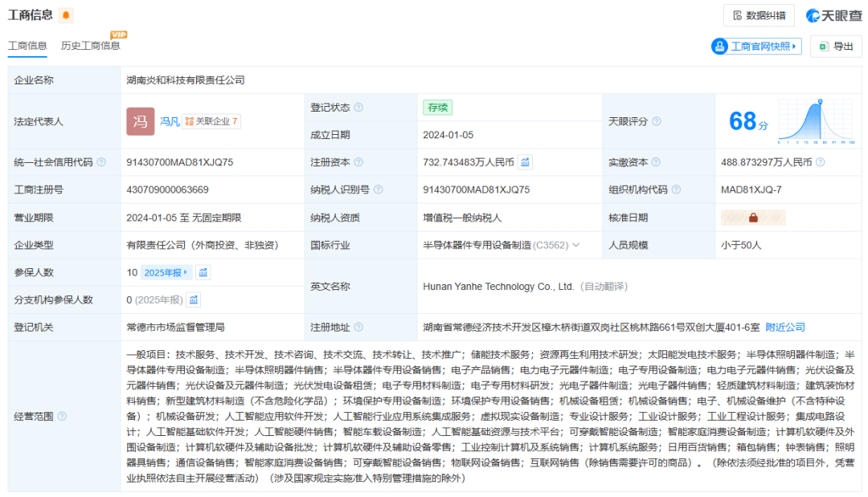
Task: Open the 附近公司 nearby companies link
Action: (x=785, y=328)
